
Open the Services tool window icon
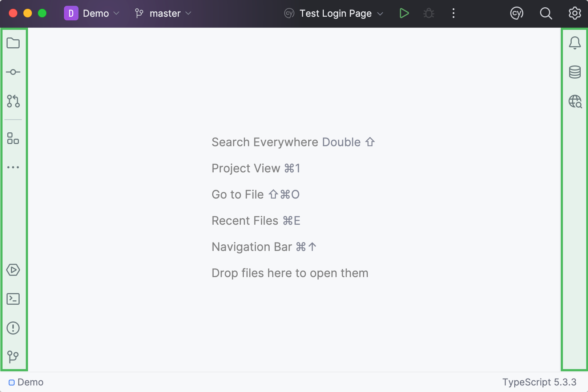13,270
